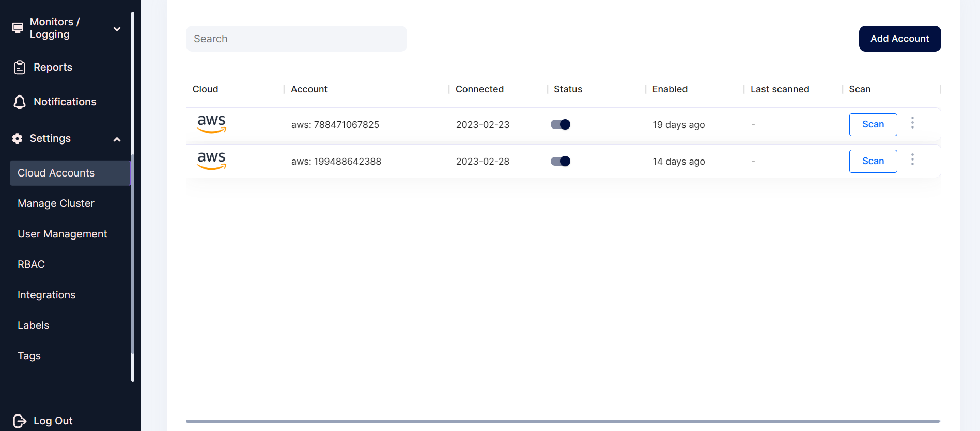The height and width of the screenshot is (431, 980).
Task: Click AWS logo for account 788471067825
Action: [212, 124]
